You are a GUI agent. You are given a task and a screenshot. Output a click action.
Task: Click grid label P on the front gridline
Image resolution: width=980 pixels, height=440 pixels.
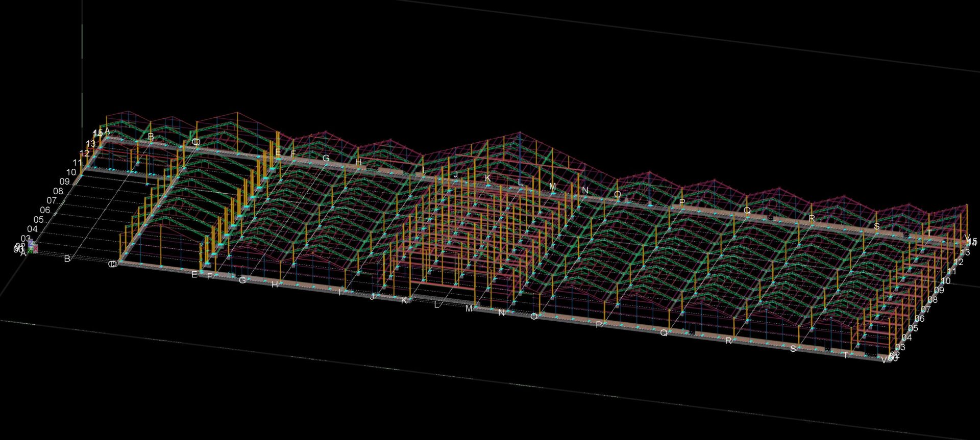click(599, 324)
